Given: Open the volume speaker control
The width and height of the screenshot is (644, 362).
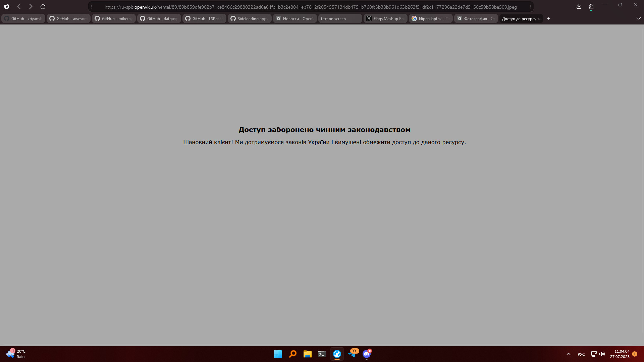Looking at the screenshot, I should pyautogui.click(x=602, y=354).
